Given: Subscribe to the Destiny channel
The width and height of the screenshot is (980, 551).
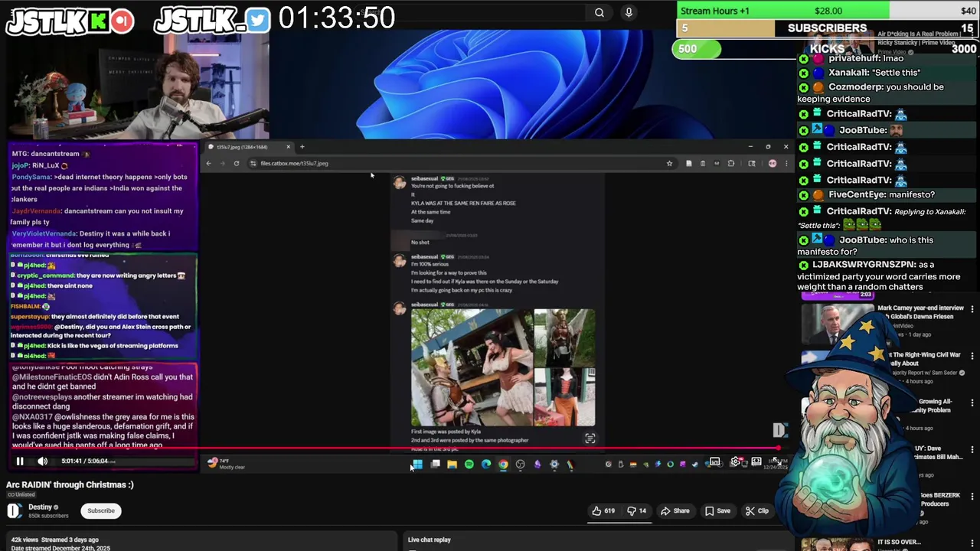Looking at the screenshot, I should pyautogui.click(x=100, y=510).
